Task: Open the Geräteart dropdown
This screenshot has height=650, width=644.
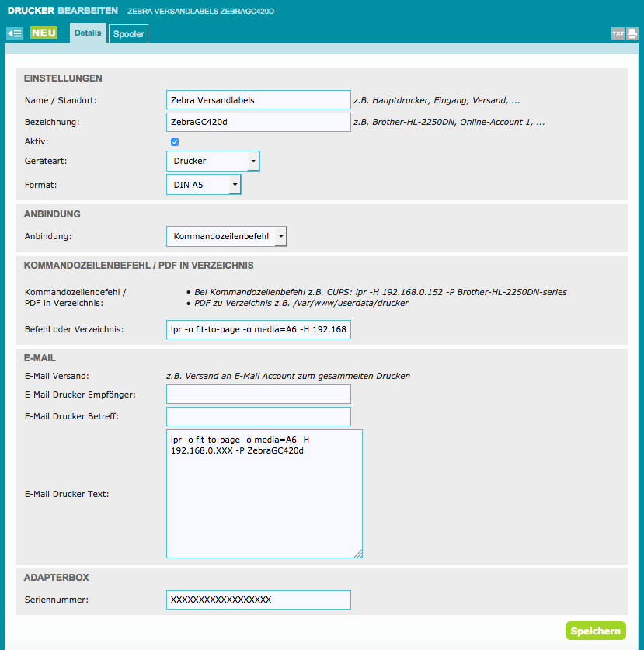Action: click(213, 161)
